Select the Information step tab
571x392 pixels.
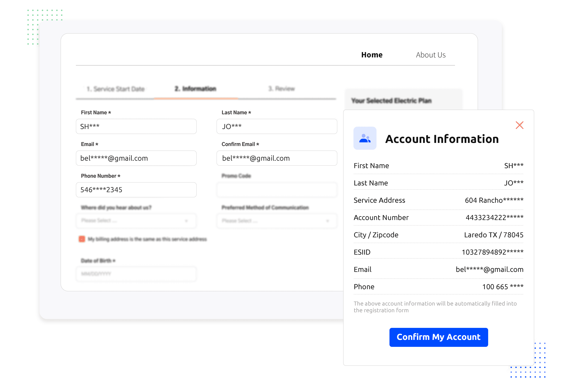195,88
